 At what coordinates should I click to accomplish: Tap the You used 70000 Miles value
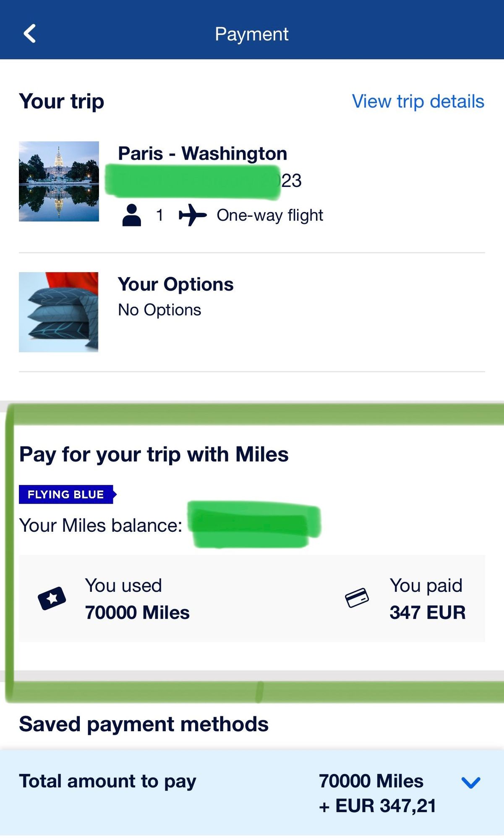137,612
